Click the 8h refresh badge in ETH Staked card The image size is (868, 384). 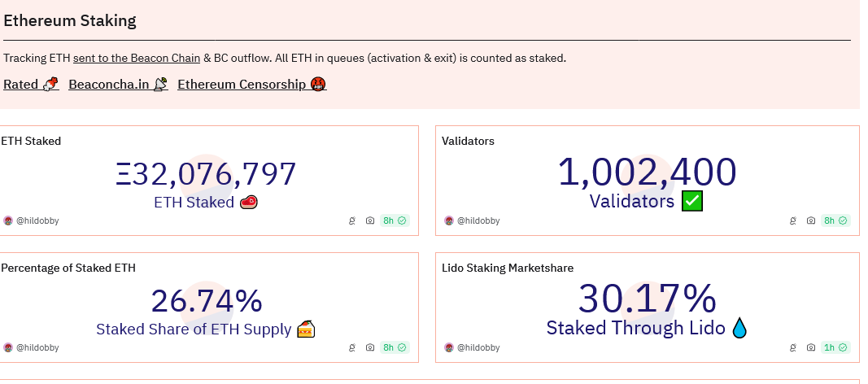395,220
